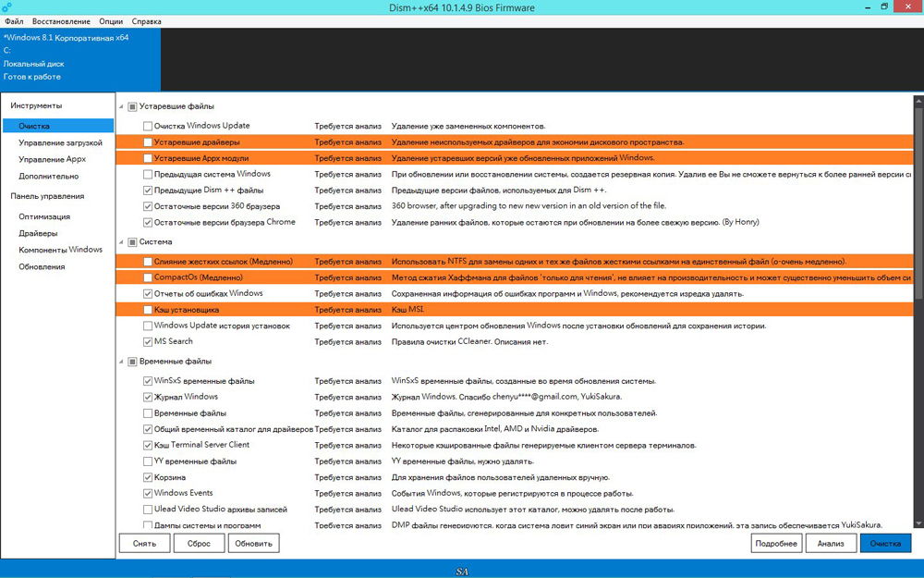Select the Windows 8.1 Корпоративная image tile
The image size is (924, 578).
click(x=80, y=57)
